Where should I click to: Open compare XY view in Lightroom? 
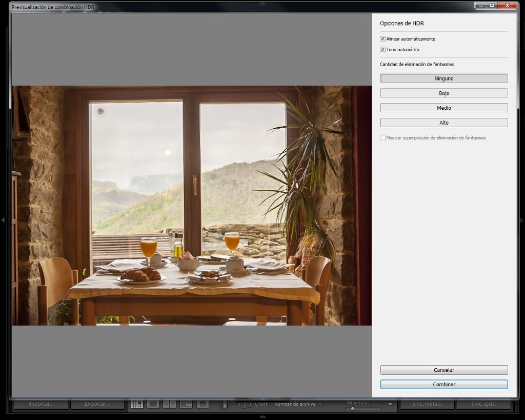pos(169,404)
